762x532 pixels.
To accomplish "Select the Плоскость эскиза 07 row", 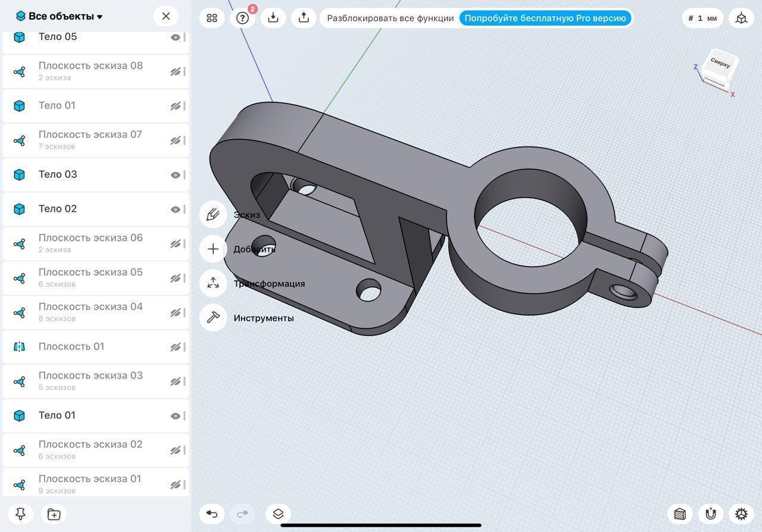I will point(96,140).
